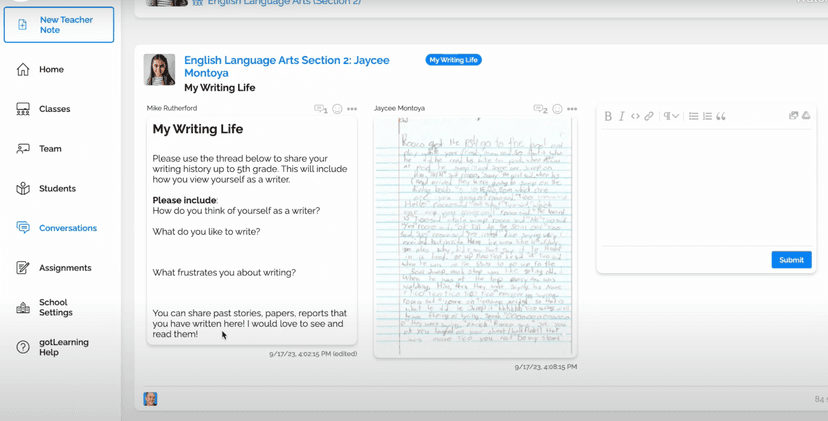Click the School Settings building icon
This screenshot has height=421, width=828.
tap(23, 308)
